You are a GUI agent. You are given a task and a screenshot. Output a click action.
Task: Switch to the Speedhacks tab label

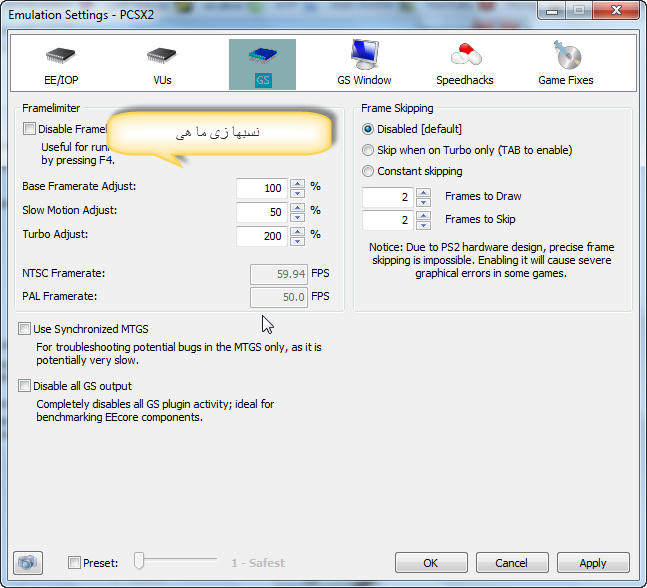(x=465, y=80)
